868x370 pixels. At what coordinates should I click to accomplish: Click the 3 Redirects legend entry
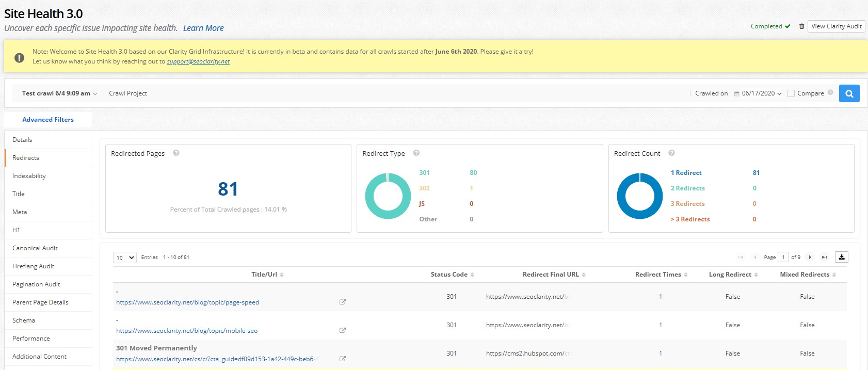tap(687, 204)
